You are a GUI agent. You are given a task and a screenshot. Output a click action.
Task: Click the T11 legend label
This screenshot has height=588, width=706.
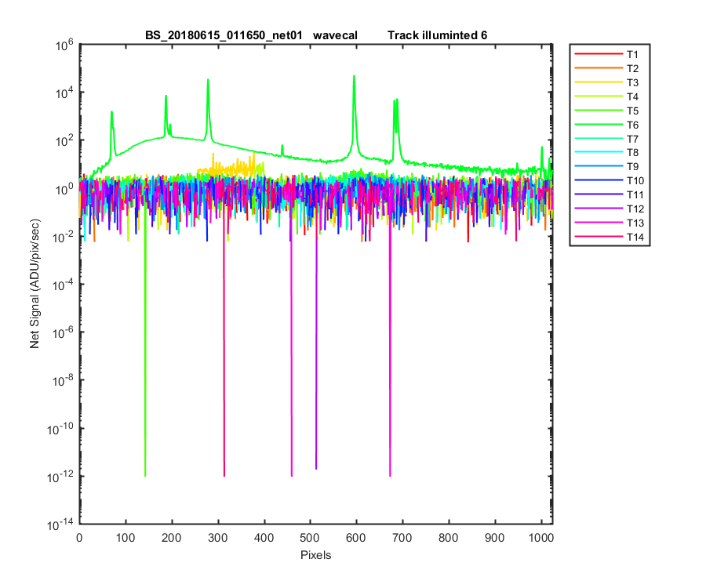635,194
